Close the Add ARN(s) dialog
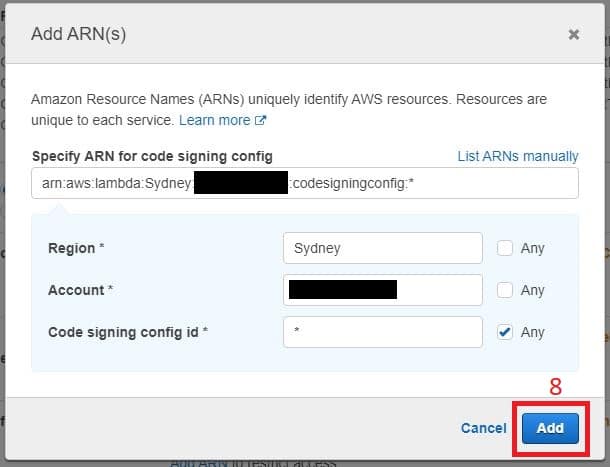This screenshot has width=610, height=467. point(573,35)
